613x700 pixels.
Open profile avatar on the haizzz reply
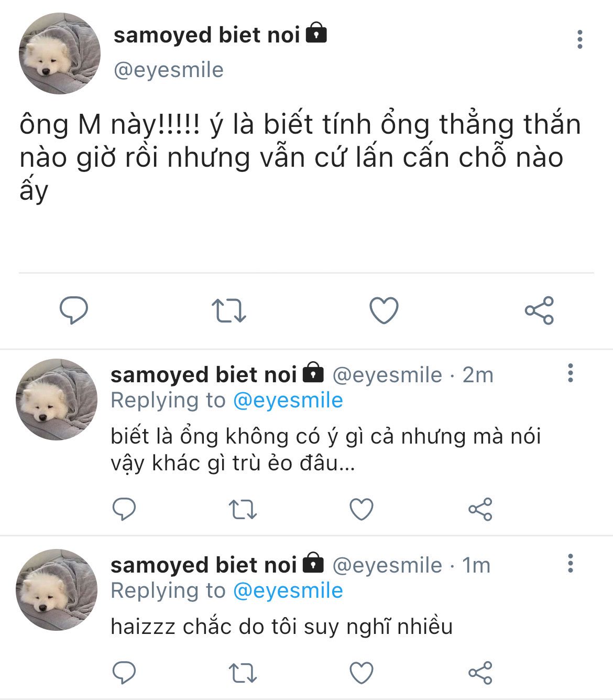57,589
